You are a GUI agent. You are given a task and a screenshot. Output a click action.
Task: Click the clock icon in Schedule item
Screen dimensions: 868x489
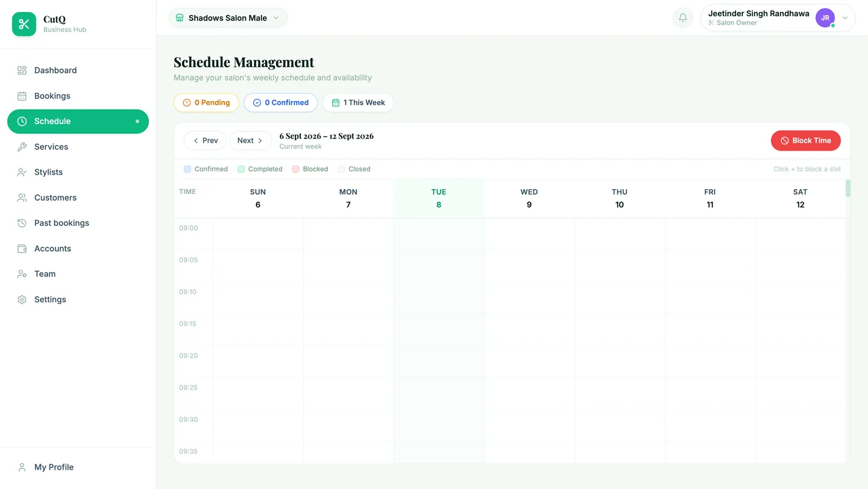coord(22,121)
